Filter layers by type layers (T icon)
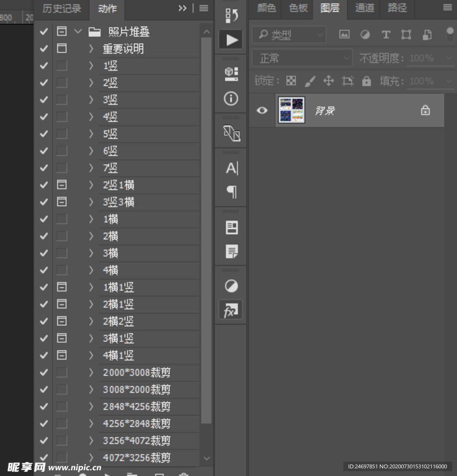The width and height of the screenshot is (457, 476). pyautogui.click(x=386, y=35)
